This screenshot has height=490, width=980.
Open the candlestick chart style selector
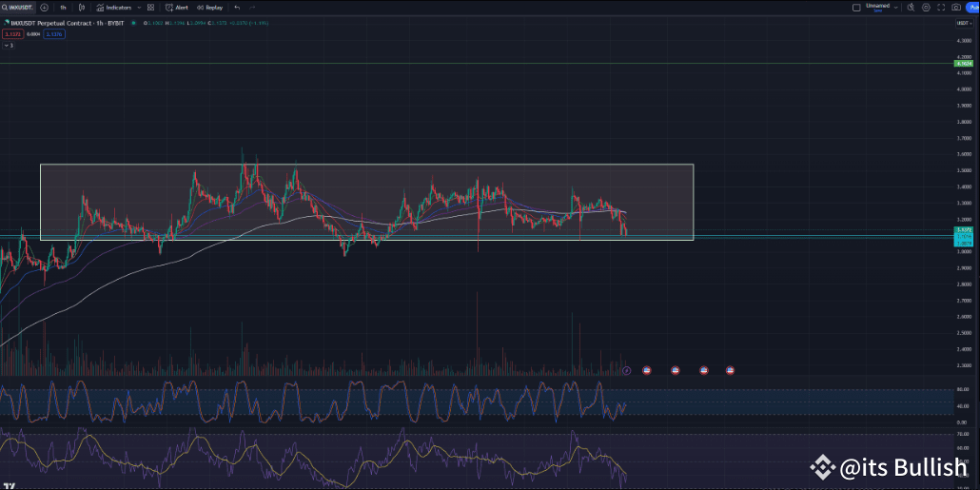click(x=81, y=7)
